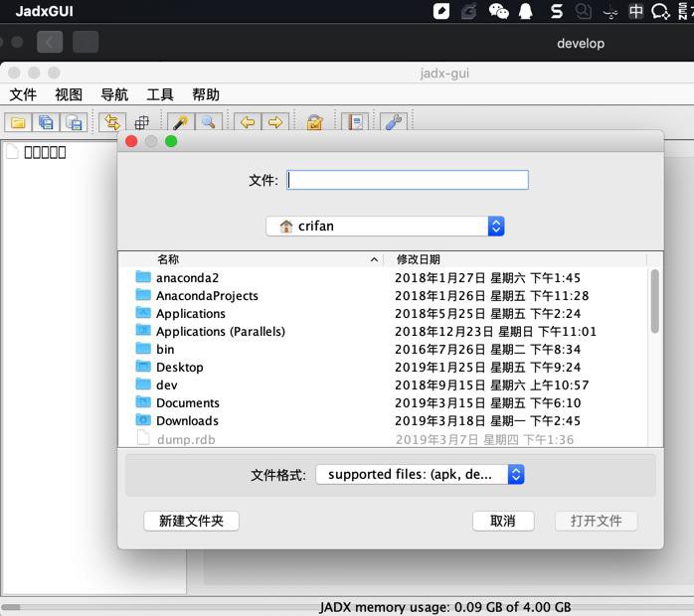Sort by the 修改日期 column header
The width and height of the screenshot is (694, 616).
pyautogui.click(x=515, y=259)
